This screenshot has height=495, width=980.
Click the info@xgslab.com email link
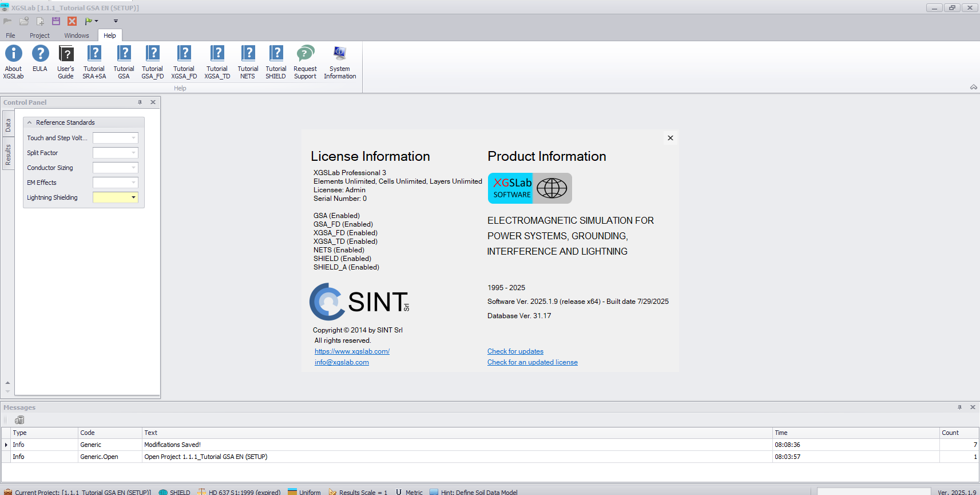pyautogui.click(x=342, y=362)
